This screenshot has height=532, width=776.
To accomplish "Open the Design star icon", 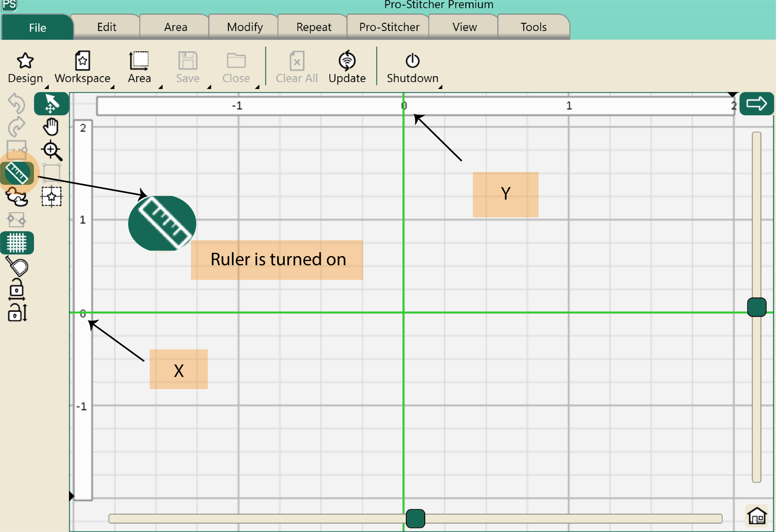I will click(x=25, y=61).
